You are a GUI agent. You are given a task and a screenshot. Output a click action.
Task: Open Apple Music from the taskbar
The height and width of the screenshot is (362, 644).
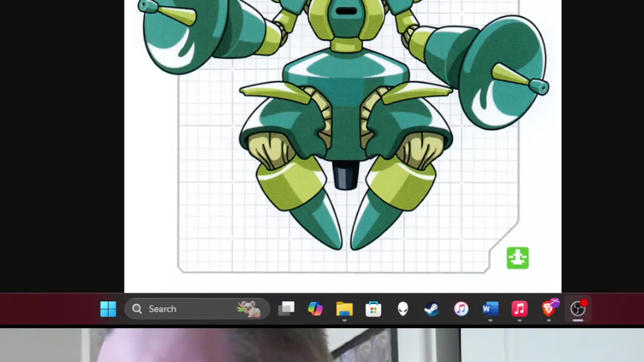tap(519, 309)
